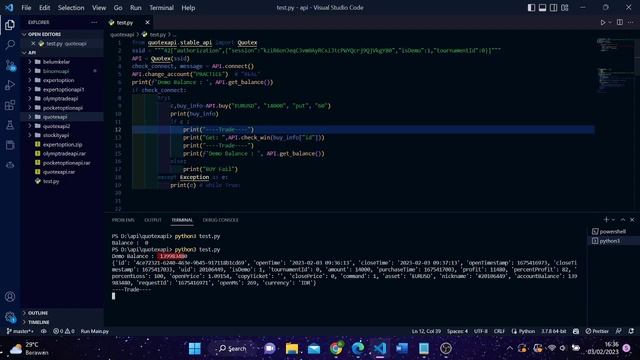This screenshot has width=640, height=360.
Task: Maximize the panel size chevron
Action: tap(623, 220)
